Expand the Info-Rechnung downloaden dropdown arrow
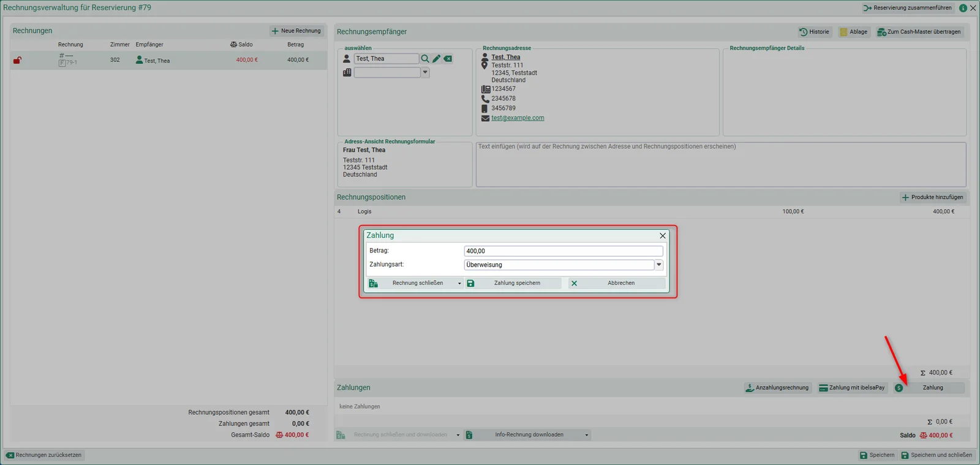The width and height of the screenshot is (980, 465). tap(586, 435)
